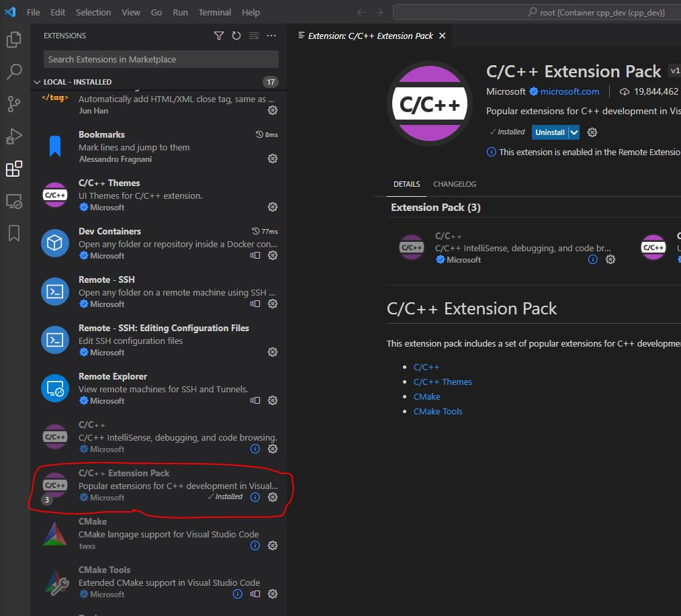Screen dimensions: 681x616
Task: Open the C/C++ link in readme list
Action: 426,367
